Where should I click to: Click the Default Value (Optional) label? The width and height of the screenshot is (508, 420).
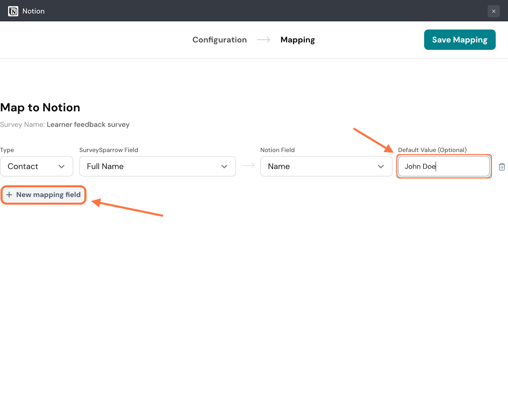click(x=432, y=150)
